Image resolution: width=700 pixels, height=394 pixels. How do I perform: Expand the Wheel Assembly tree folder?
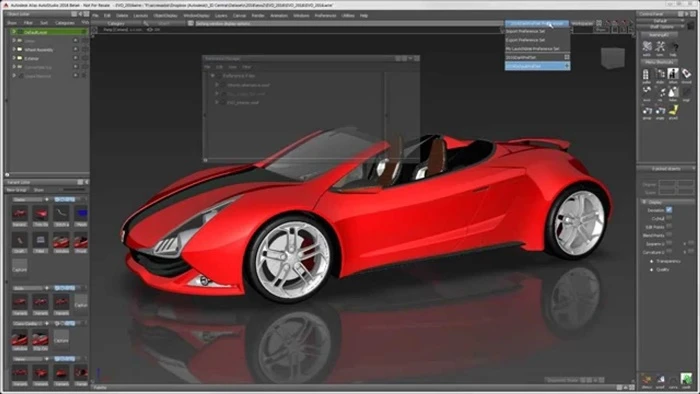[x=14, y=50]
